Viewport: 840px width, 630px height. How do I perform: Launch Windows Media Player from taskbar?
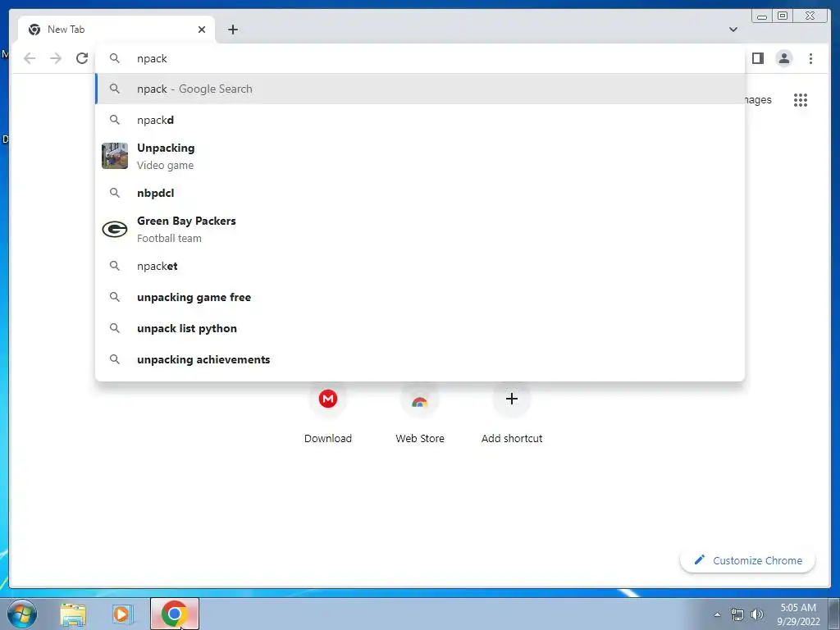pyautogui.click(x=123, y=614)
